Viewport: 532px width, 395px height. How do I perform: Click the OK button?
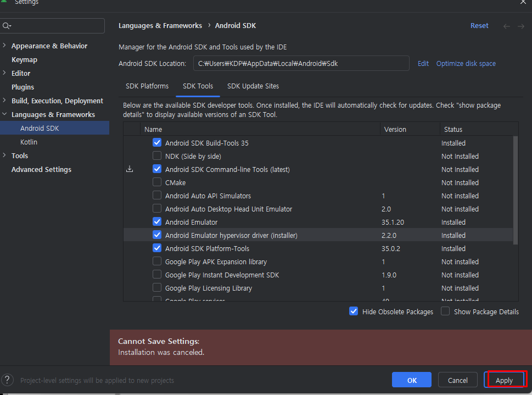click(x=412, y=380)
